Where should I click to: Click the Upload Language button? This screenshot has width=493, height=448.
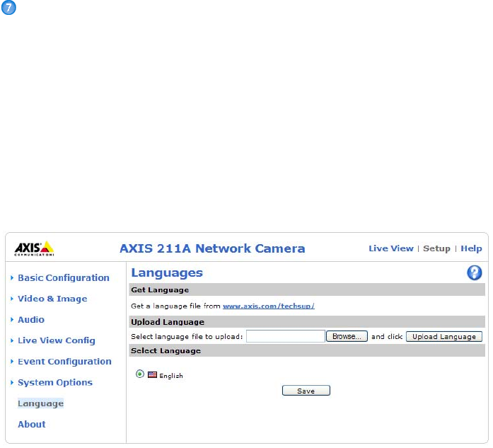(x=443, y=337)
